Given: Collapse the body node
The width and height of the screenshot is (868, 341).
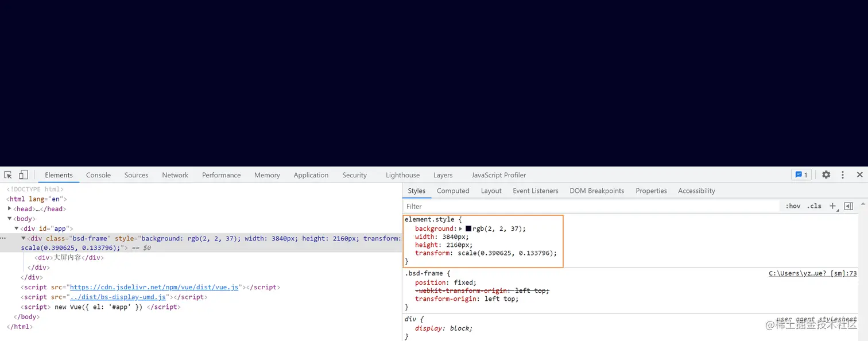Looking at the screenshot, I should pos(9,218).
